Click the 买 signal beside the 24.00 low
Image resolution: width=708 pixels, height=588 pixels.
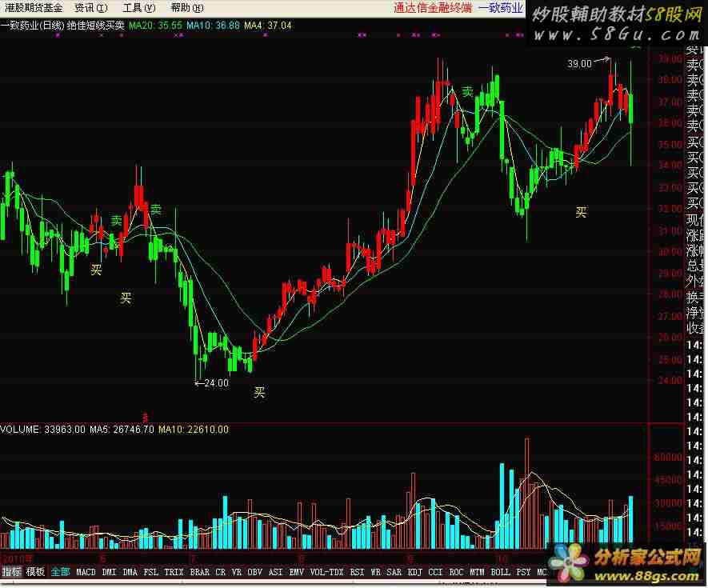click(259, 392)
